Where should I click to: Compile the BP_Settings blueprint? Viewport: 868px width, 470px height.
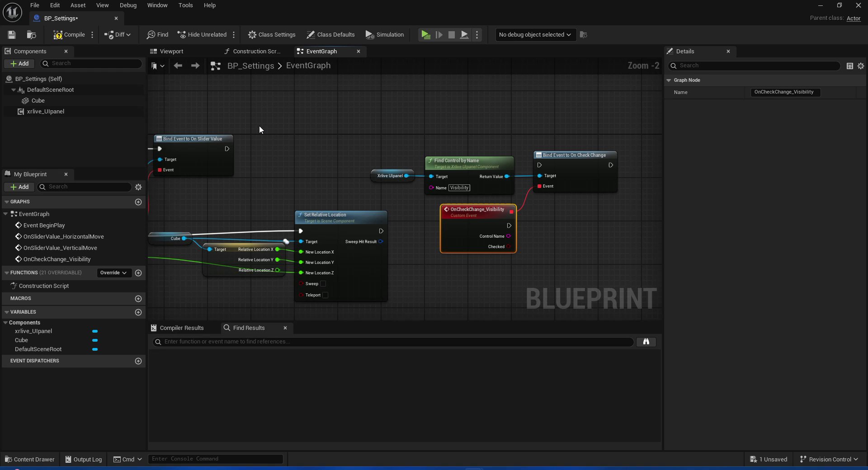click(69, 35)
